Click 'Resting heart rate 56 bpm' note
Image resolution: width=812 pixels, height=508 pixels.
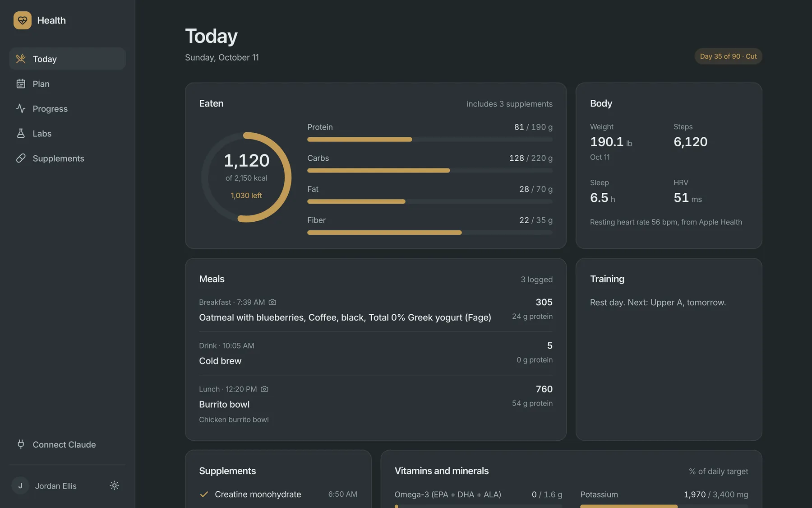(x=666, y=222)
